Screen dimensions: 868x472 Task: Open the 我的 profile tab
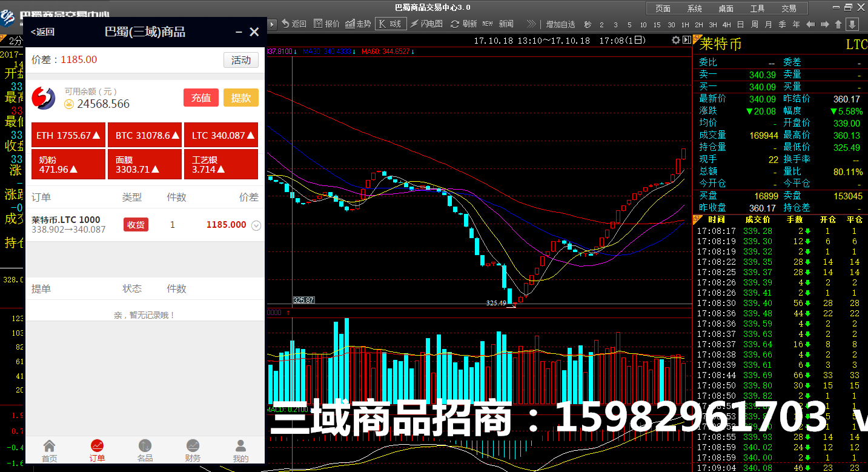pyautogui.click(x=240, y=451)
